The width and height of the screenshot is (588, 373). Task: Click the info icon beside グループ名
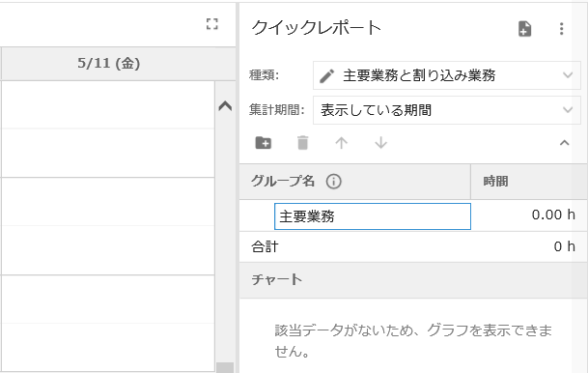click(333, 182)
